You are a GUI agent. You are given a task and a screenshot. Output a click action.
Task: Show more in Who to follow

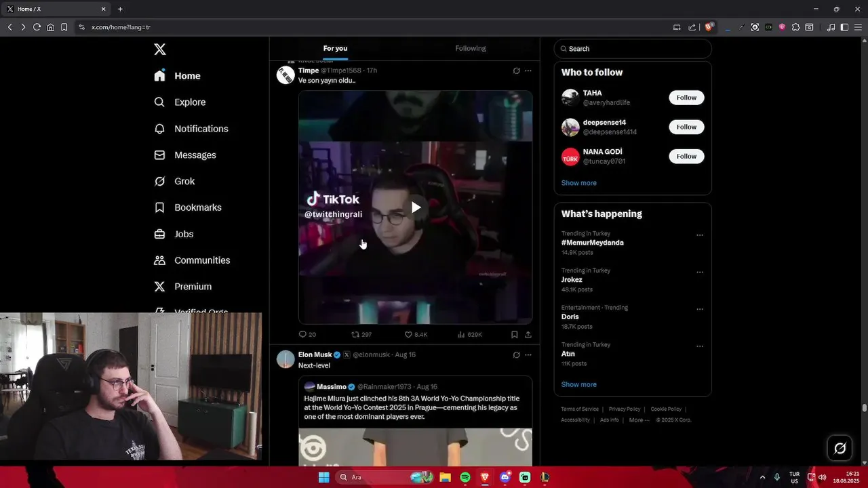click(x=578, y=183)
